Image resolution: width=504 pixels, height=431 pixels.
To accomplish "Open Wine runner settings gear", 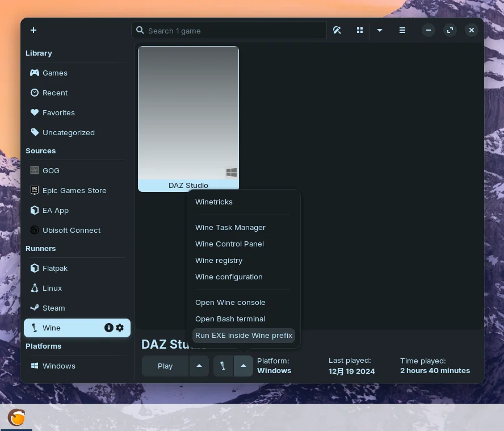I will click(x=120, y=328).
